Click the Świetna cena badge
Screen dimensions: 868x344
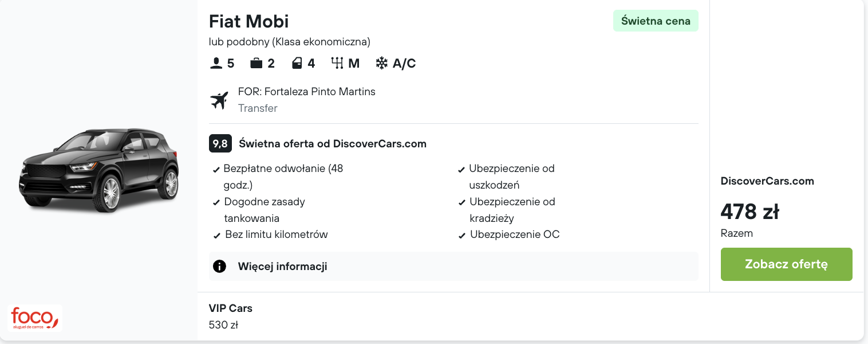[x=656, y=21]
